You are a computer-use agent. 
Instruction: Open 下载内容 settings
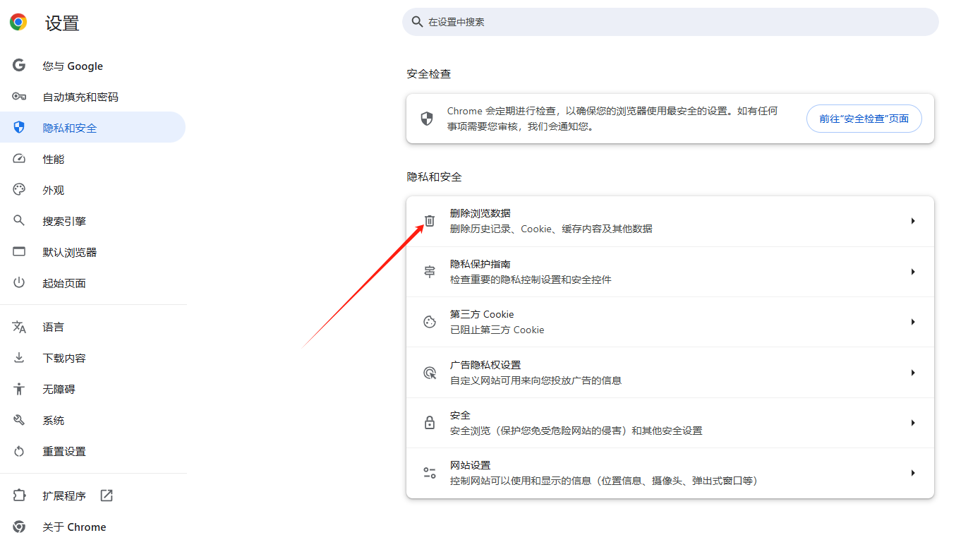click(x=92, y=358)
